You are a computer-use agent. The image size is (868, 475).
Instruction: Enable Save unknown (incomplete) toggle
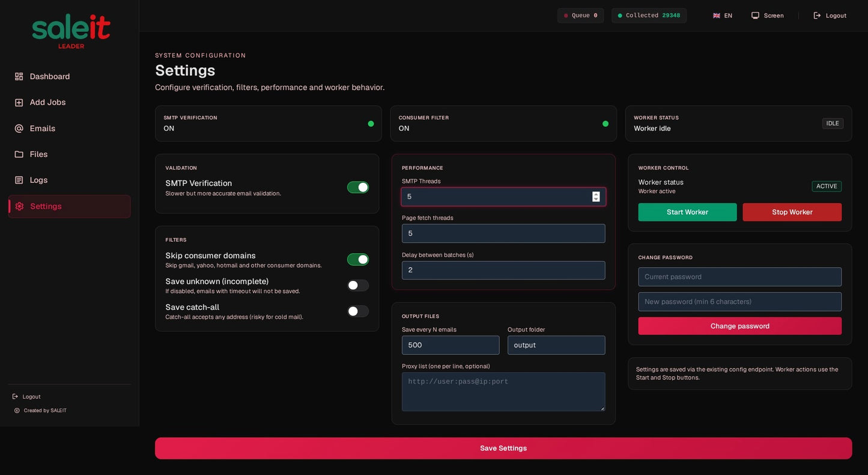tap(358, 286)
